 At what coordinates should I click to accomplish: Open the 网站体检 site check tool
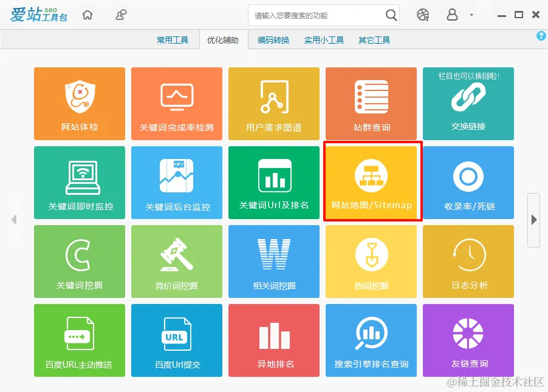point(79,103)
